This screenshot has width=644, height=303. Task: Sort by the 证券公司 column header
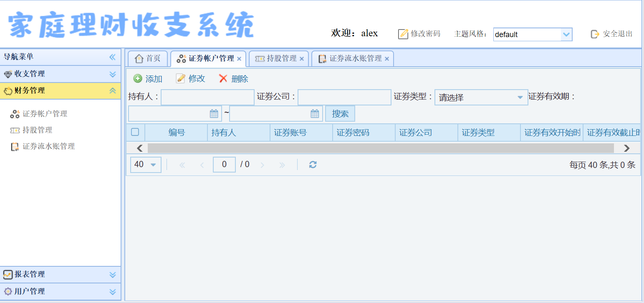pos(427,133)
